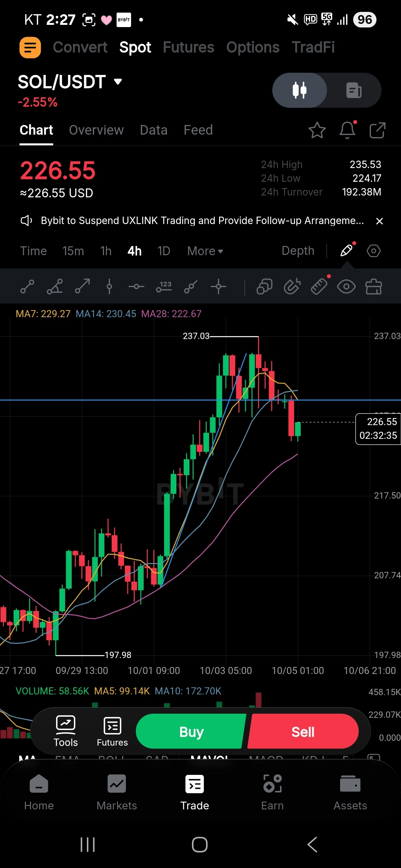
Task: Open the Feed section
Action: (198, 130)
